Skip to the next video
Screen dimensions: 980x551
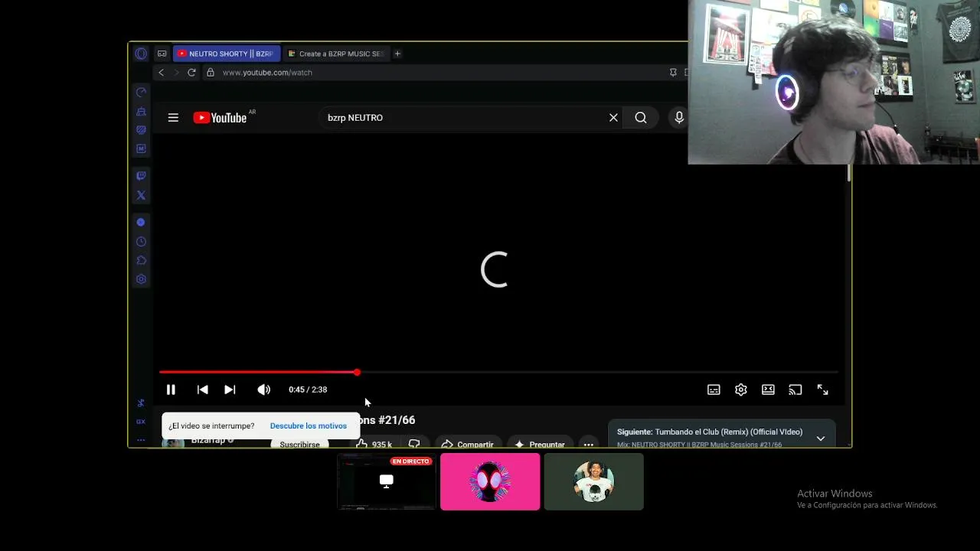[x=230, y=390]
